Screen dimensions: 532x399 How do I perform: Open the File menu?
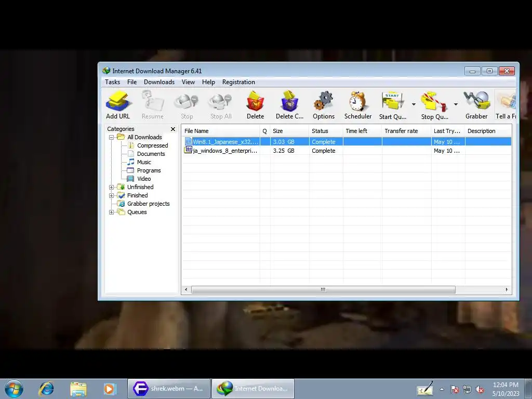(132, 82)
